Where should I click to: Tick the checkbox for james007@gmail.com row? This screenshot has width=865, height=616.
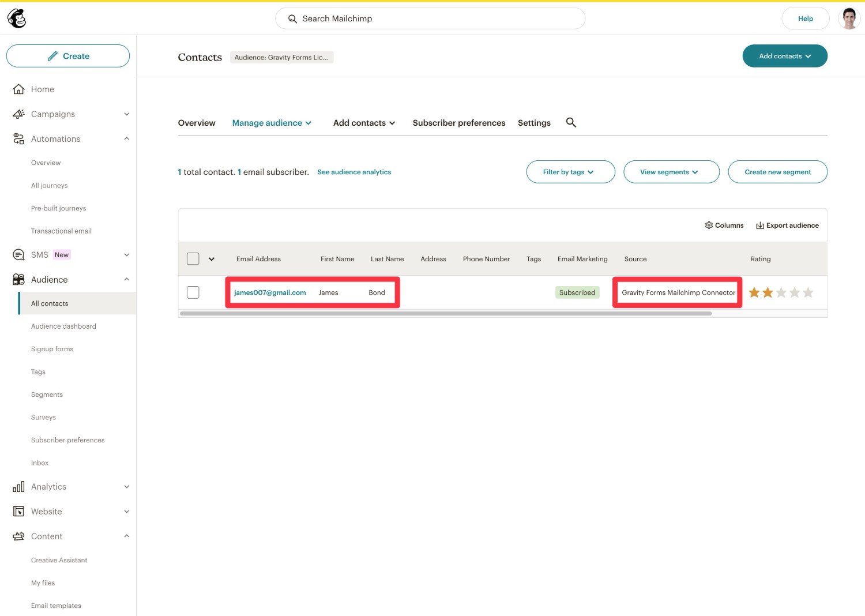pos(193,292)
